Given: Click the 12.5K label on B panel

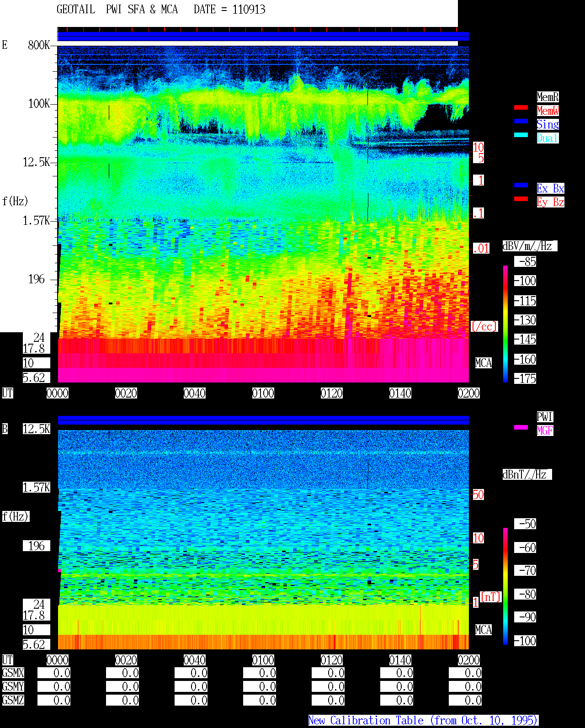Looking at the screenshot, I should 37,429.
